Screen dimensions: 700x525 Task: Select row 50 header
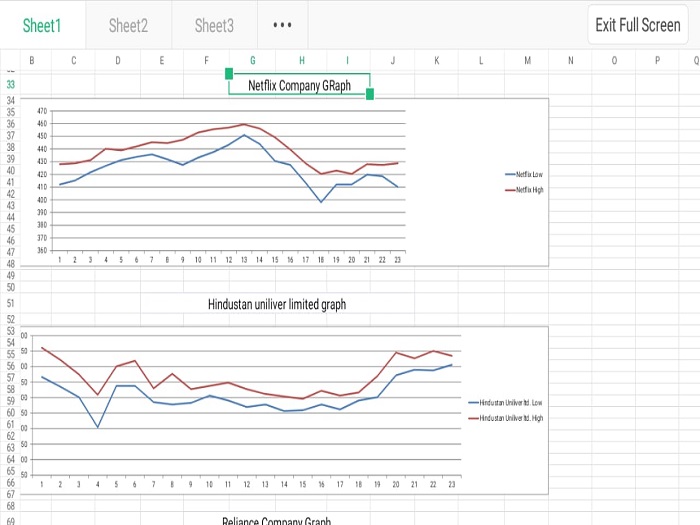click(x=10, y=287)
